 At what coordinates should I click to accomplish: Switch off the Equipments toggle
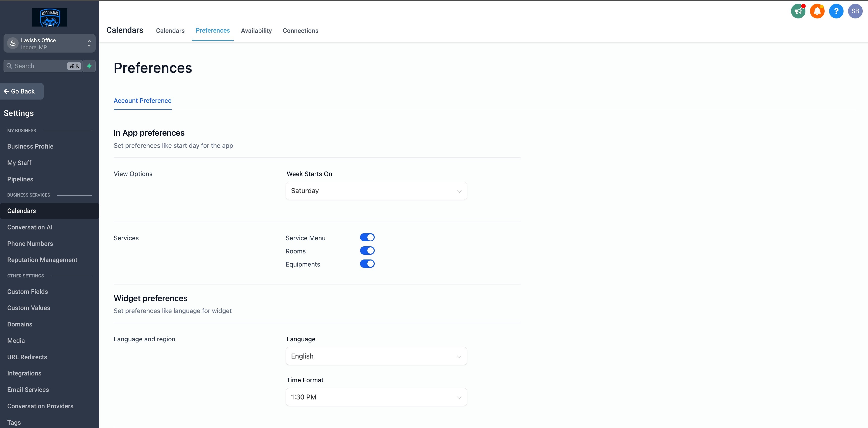[x=367, y=264]
